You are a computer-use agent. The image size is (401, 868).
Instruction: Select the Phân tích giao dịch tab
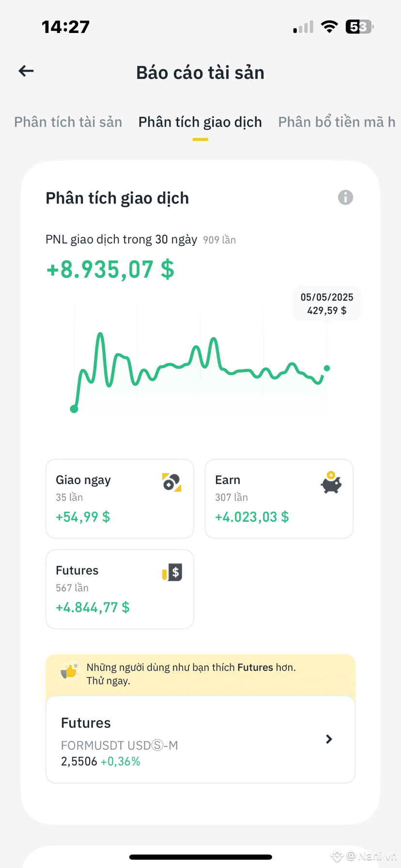click(x=200, y=122)
